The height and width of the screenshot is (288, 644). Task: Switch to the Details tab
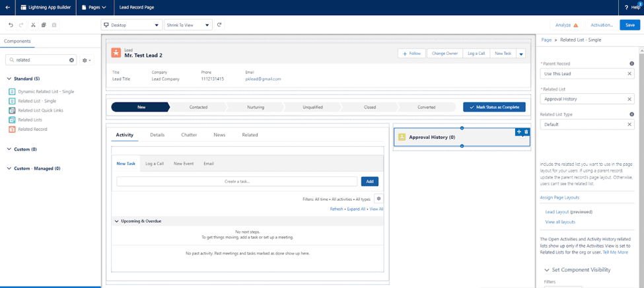coord(157,135)
